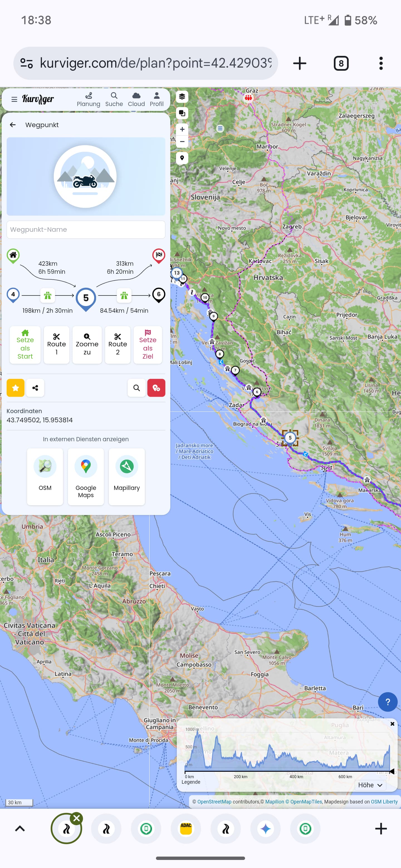Show my location on map

click(x=182, y=158)
